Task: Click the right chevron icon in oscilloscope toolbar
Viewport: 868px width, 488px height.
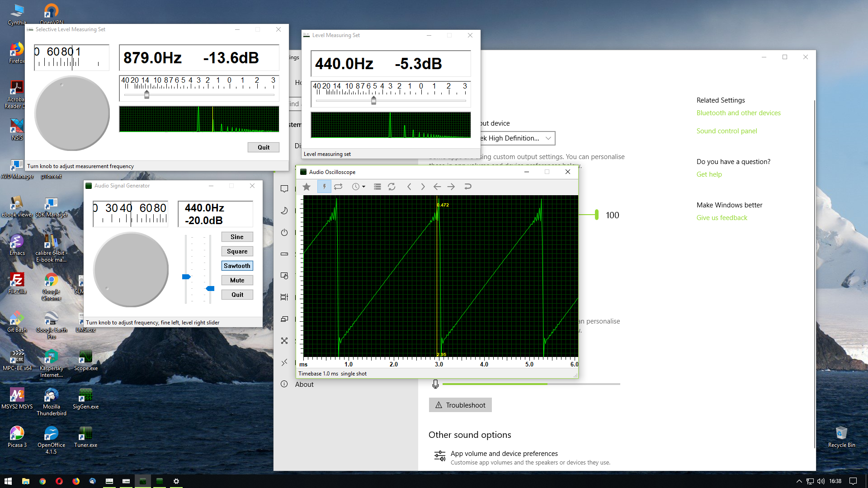Action: click(x=423, y=187)
